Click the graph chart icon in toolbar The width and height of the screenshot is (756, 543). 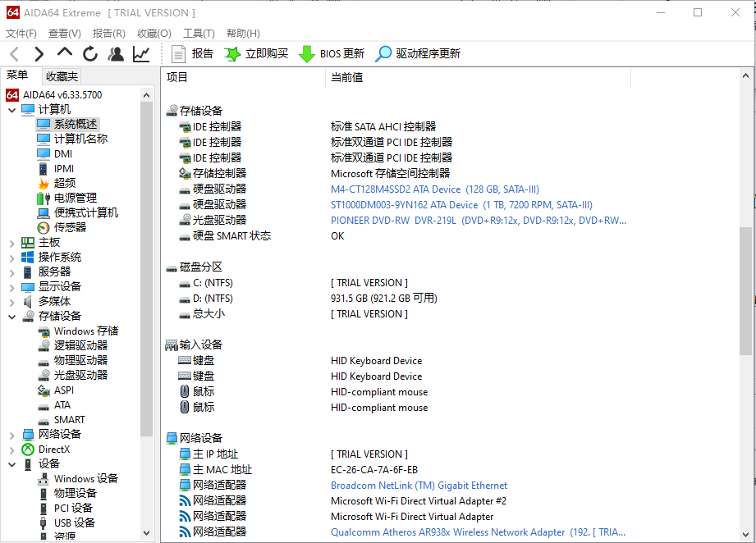coord(141,54)
